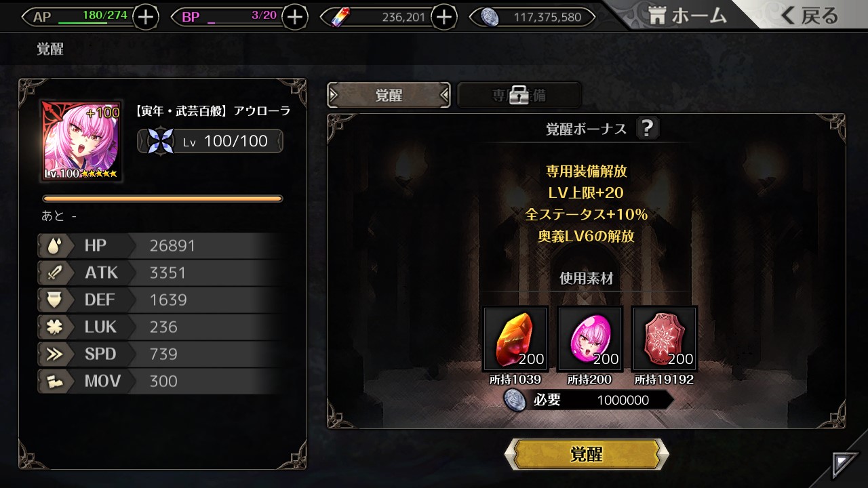Screen dimensions: 868x488
Task: Open the awakening bonus question mark help
Action: coord(648,128)
